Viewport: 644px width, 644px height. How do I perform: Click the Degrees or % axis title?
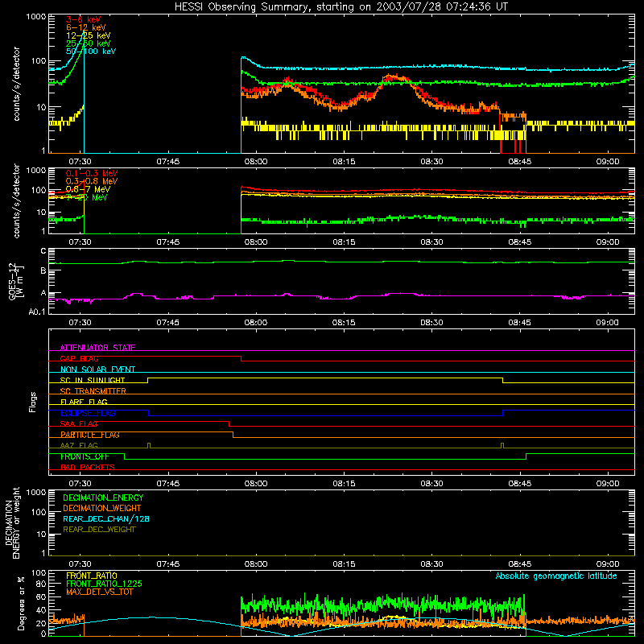(22, 603)
